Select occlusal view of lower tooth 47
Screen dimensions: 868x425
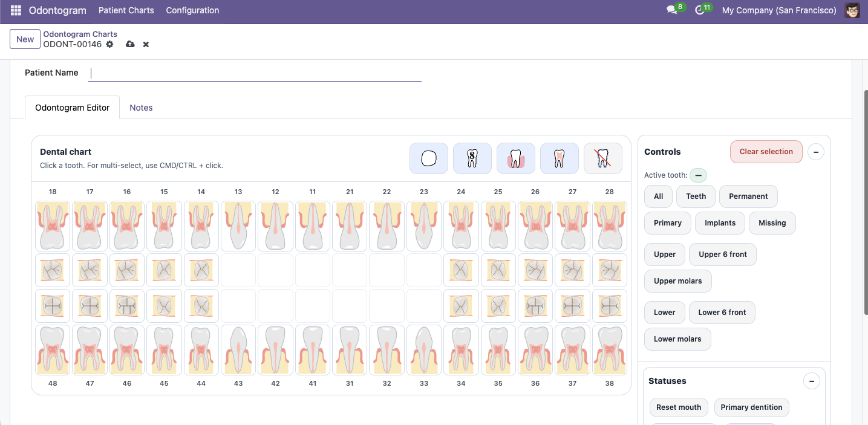pos(90,306)
